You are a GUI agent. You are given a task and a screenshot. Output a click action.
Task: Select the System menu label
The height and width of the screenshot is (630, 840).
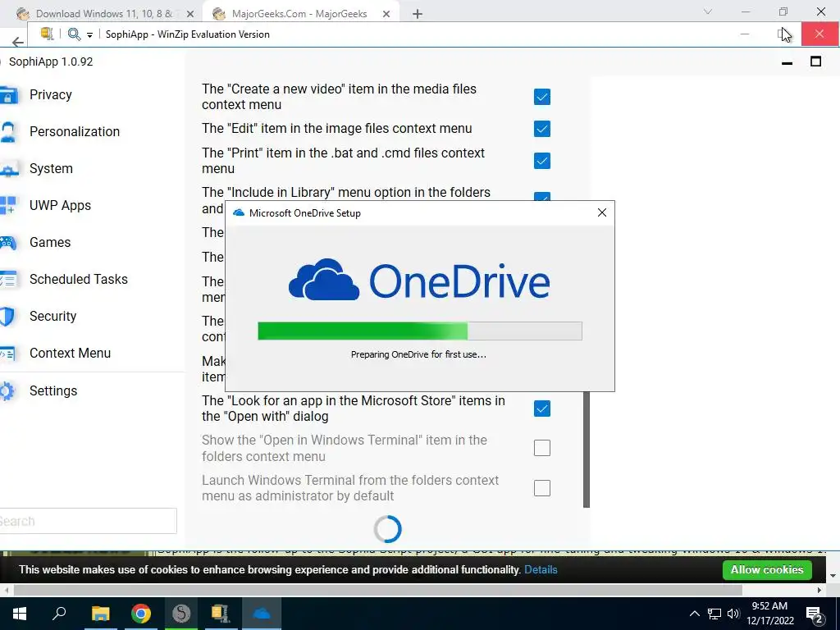[x=51, y=169]
